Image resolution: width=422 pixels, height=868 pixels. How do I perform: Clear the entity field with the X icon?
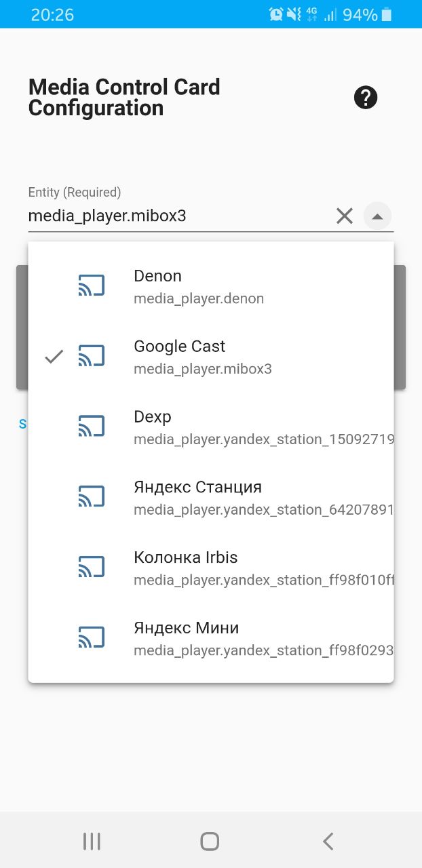click(345, 216)
